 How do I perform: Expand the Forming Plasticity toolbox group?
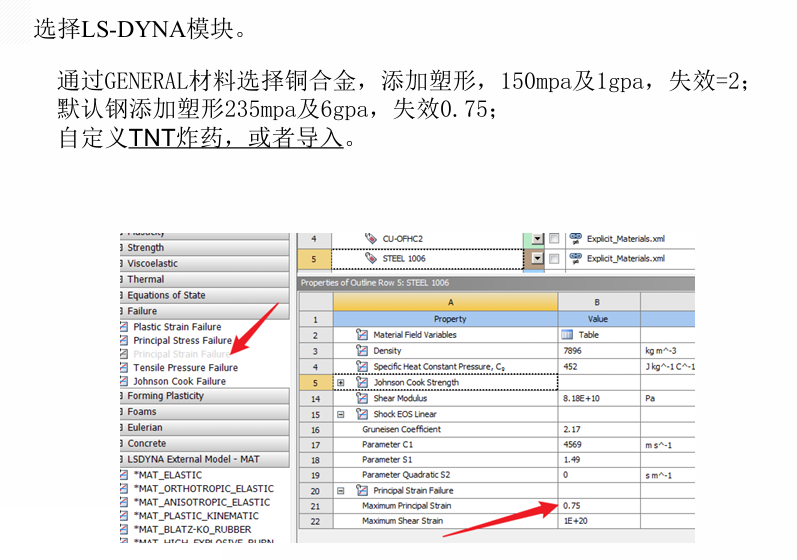coord(121,396)
